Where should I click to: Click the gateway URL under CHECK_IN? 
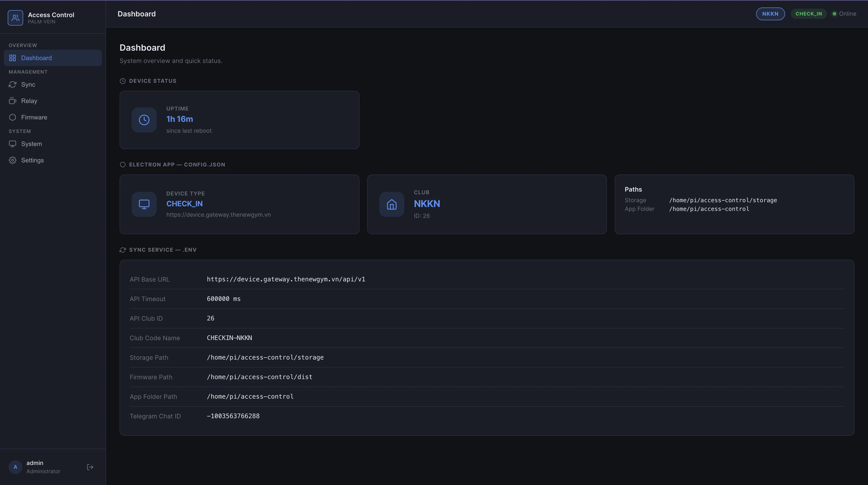coord(218,215)
